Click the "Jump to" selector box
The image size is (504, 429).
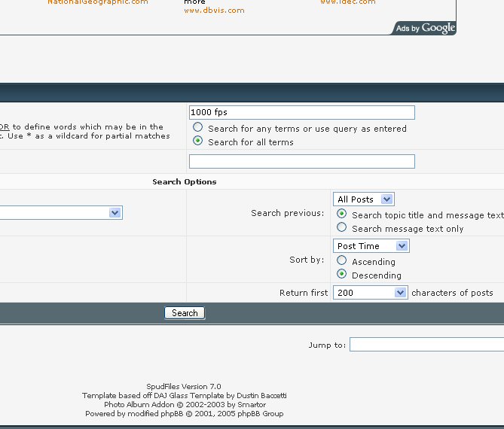pos(426,345)
